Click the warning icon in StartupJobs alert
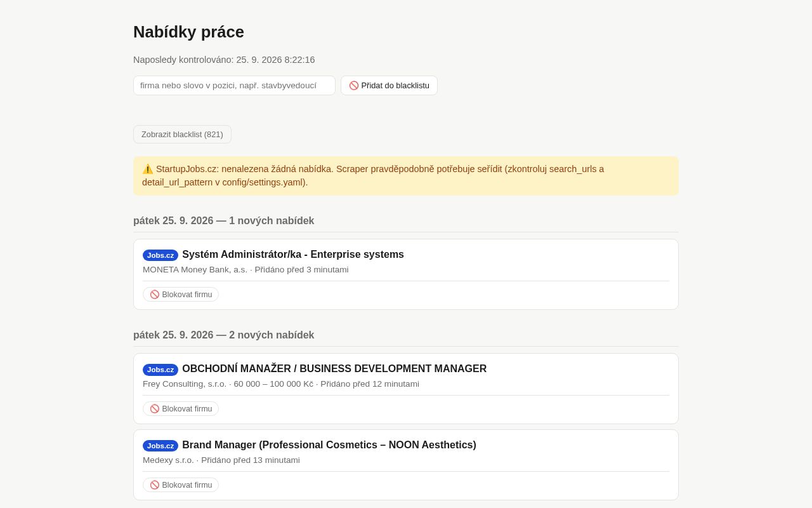 pos(148,169)
